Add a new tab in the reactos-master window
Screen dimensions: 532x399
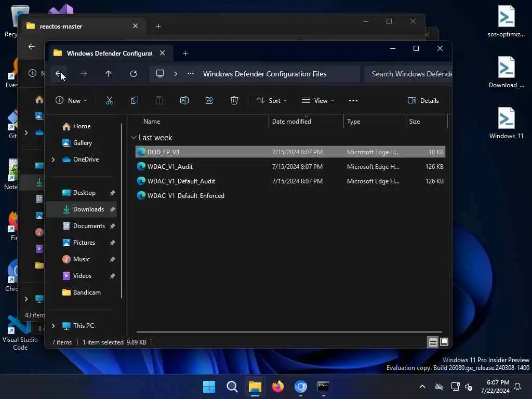pos(158,26)
